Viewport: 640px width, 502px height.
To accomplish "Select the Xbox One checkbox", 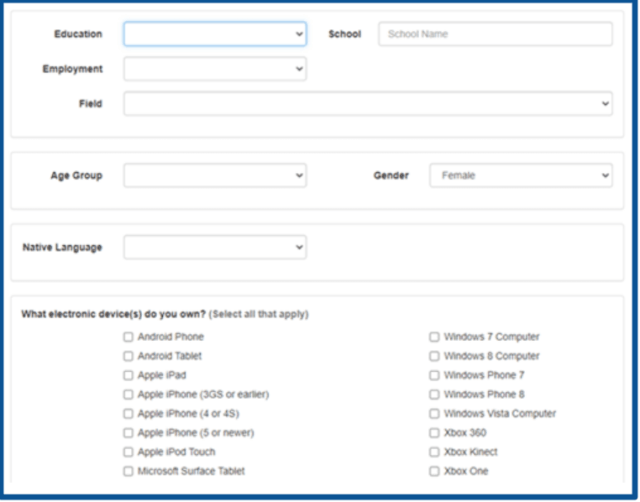I will [x=434, y=471].
